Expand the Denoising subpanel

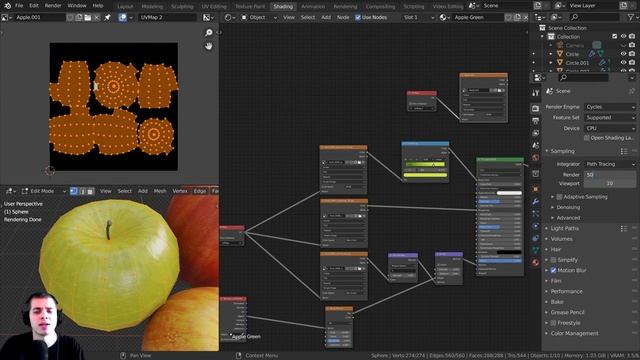click(x=568, y=207)
